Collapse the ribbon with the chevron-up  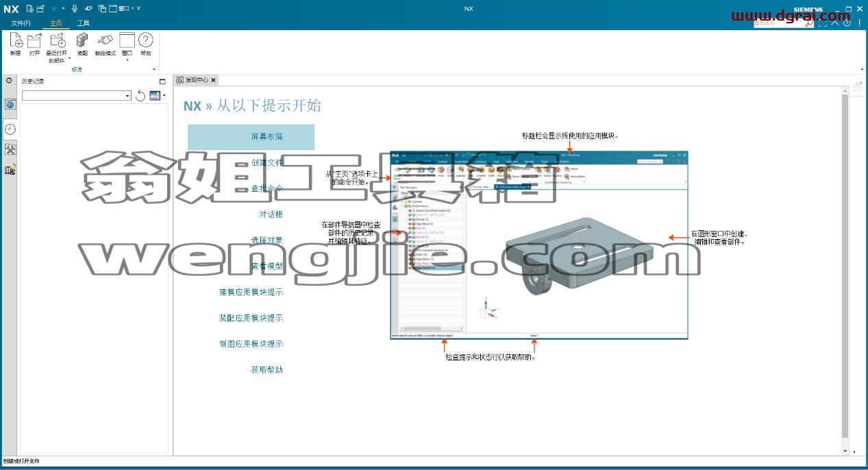click(x=835, y=23)
